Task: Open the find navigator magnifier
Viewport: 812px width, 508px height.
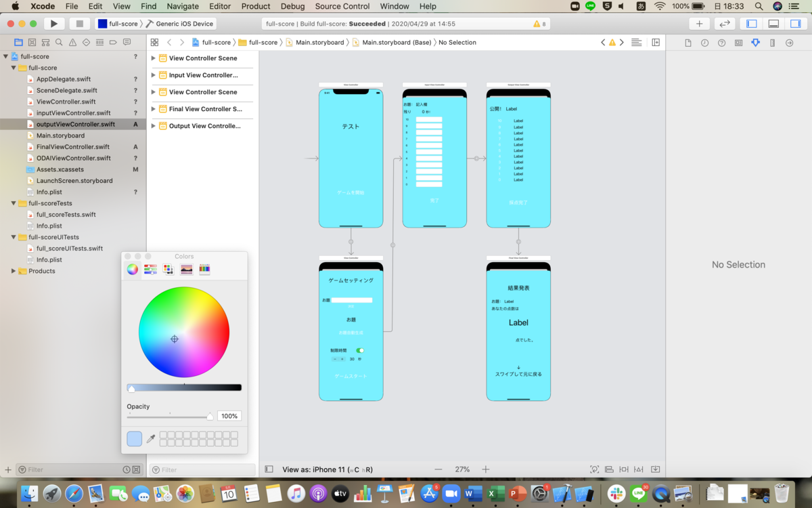Action: click(x=60, y=42)
